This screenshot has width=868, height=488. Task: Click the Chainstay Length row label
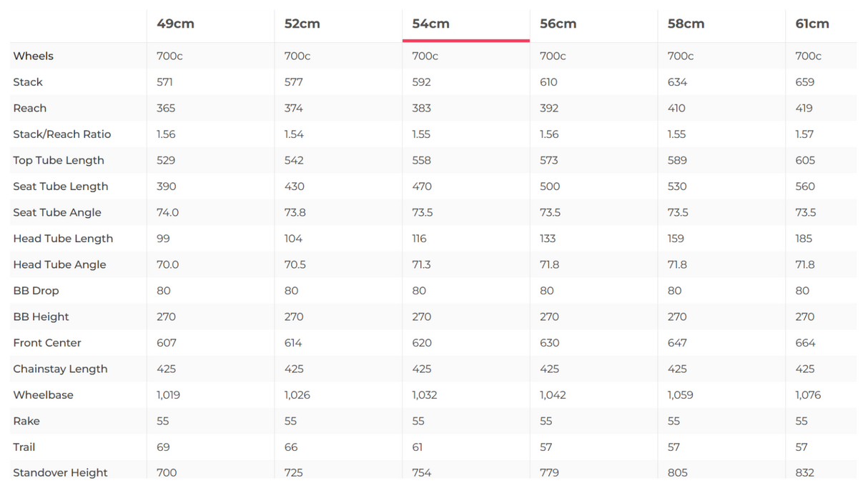point(60,369)
